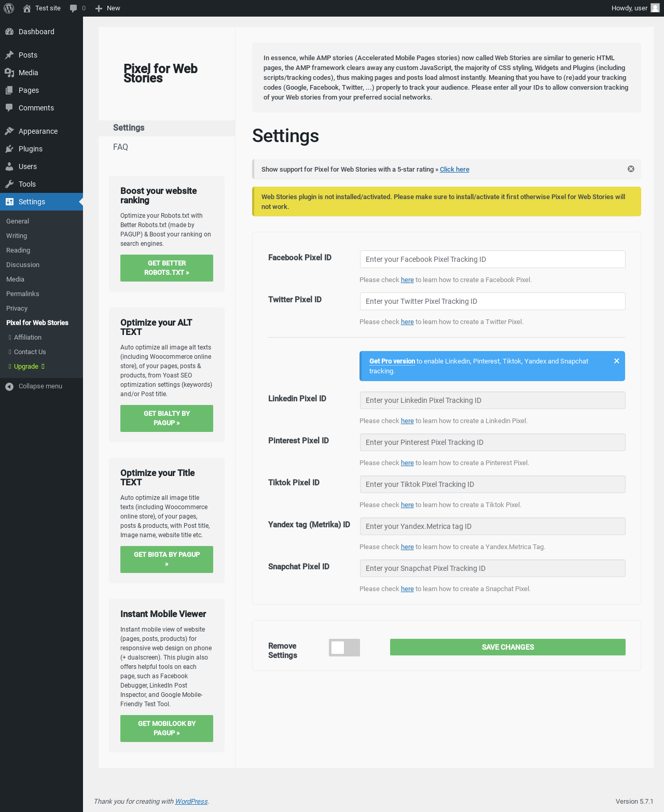This screenshot has width=664, height=812.
Task: Dismiss the 5-star rating notice
Action: click(x=631, y=169)
